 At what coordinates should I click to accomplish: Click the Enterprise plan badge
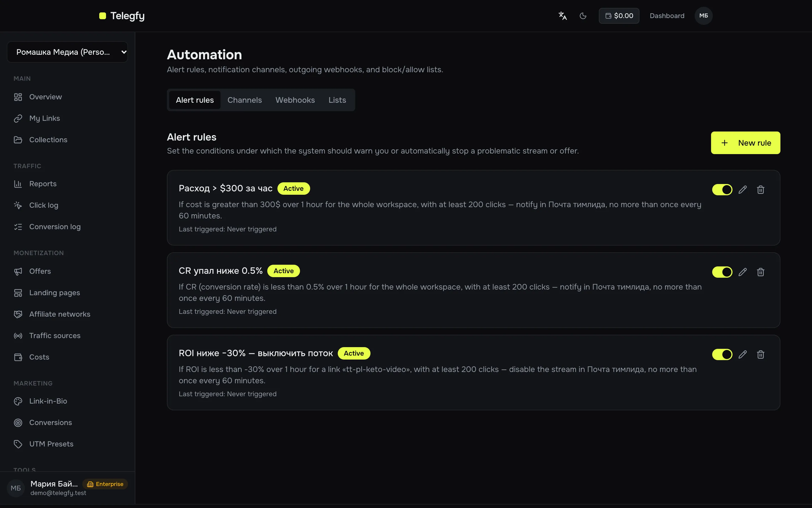(x=105, y=484)
